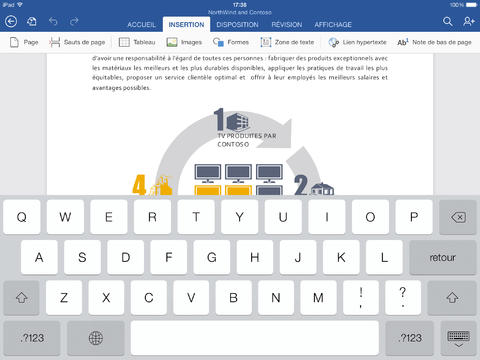Screen dimensions: 480x360
Task: Tap the M key
Action: (x=318, y=297)
